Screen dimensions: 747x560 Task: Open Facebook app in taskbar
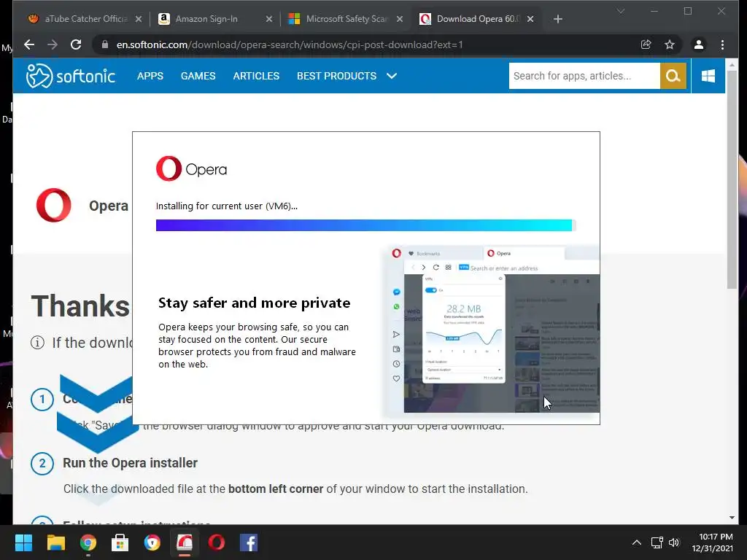tap(249, 542)
